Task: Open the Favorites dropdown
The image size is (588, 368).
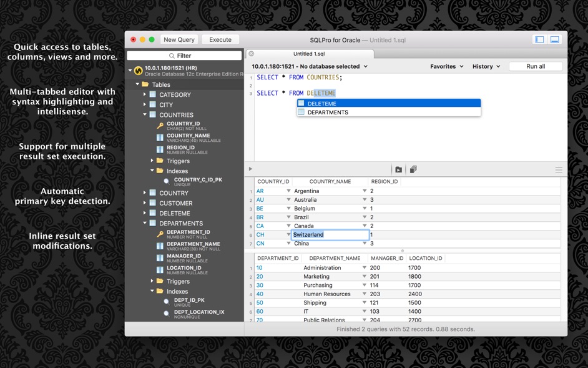Action: coord(446,66)
